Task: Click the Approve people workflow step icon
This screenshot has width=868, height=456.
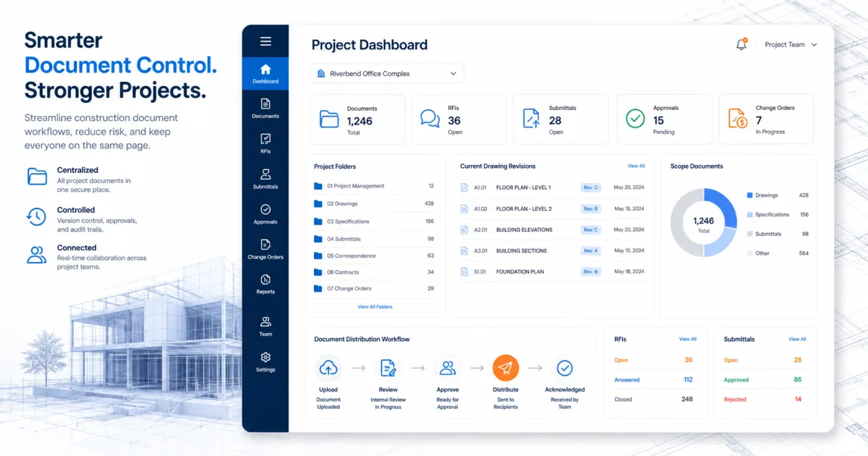Action: (x=448, y=368)
